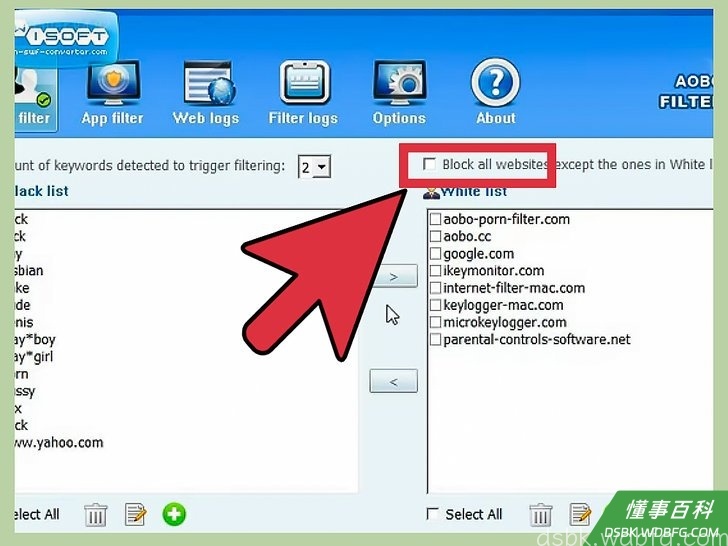The width and height of the screenshot is (728, 546).
Task: Open the keyword count dropdown showing 2
Action: [x=314, y=167]
